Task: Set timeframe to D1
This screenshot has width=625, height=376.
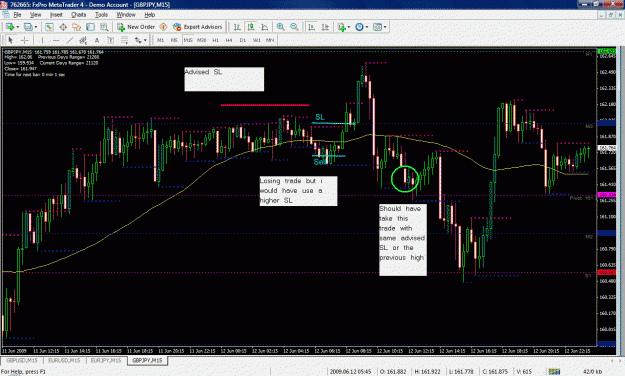Action: [243, 40]
